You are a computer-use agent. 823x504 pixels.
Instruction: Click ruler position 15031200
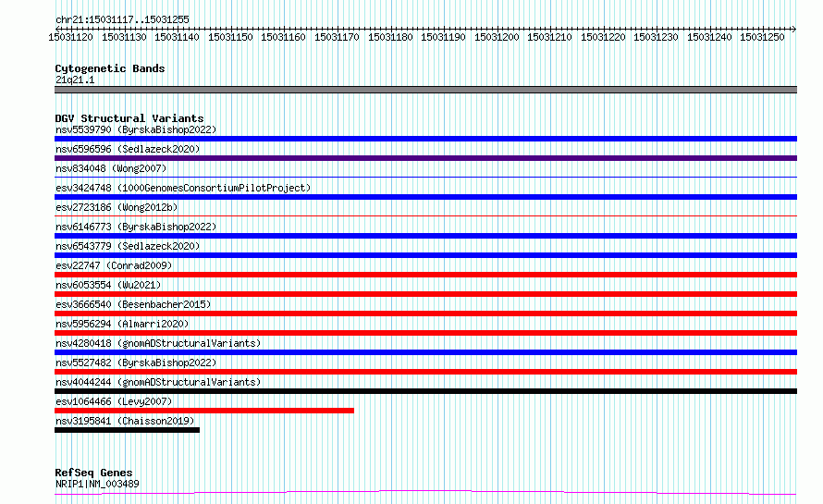pyautogui.click(x=497, y=37)
